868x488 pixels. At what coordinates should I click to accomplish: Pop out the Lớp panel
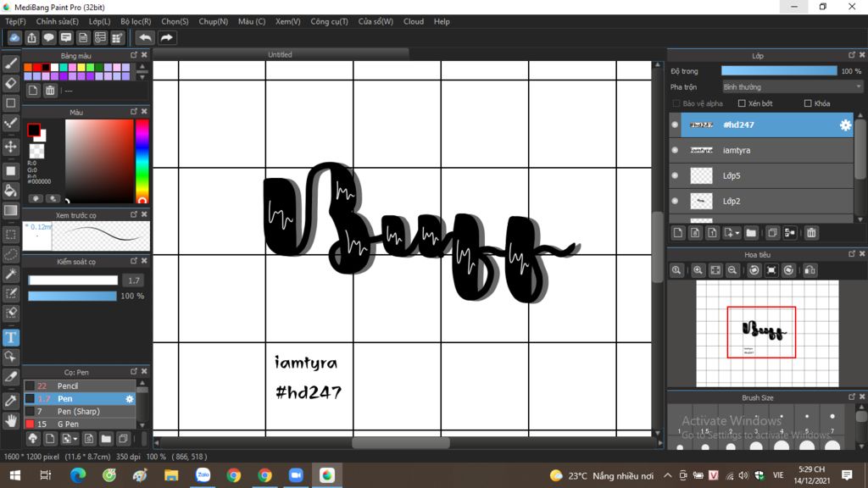point(851,55)
